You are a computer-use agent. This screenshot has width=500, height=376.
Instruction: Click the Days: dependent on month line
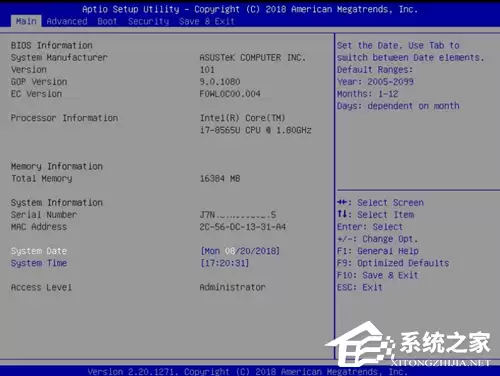point(398,106)
